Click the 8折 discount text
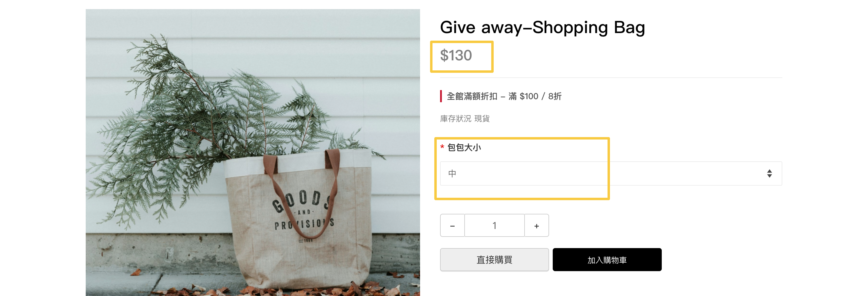Screen dimensions: 868x296 click(x=555, y=96)
